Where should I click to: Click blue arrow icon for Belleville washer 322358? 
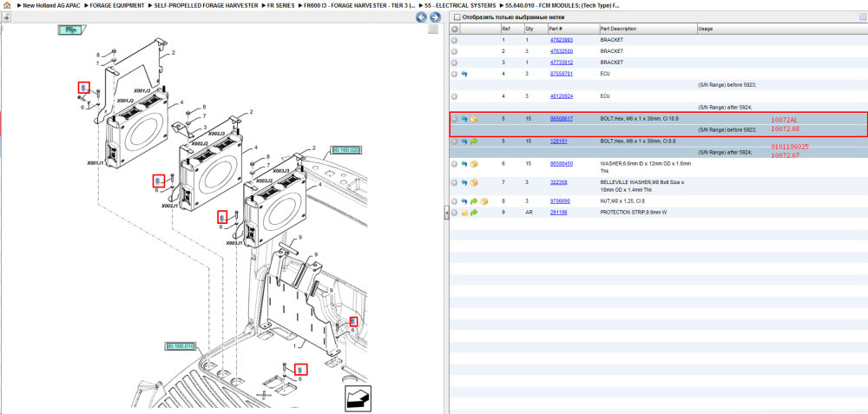point(464,182)
